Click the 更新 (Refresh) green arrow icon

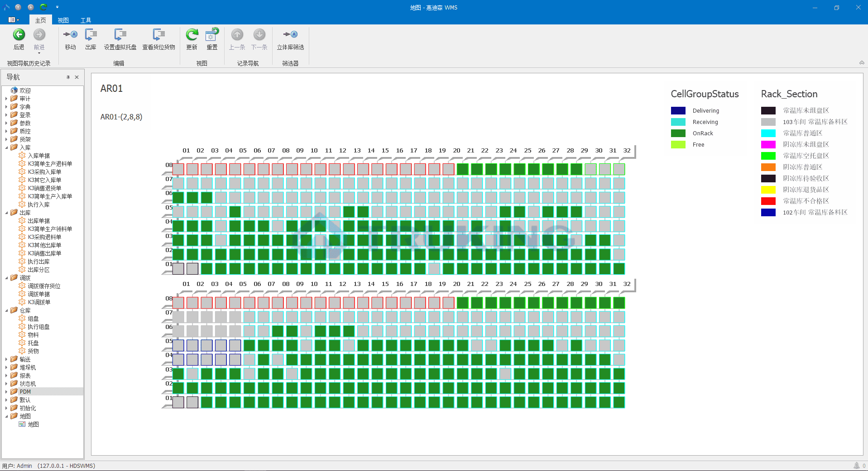tap(192, 35)
